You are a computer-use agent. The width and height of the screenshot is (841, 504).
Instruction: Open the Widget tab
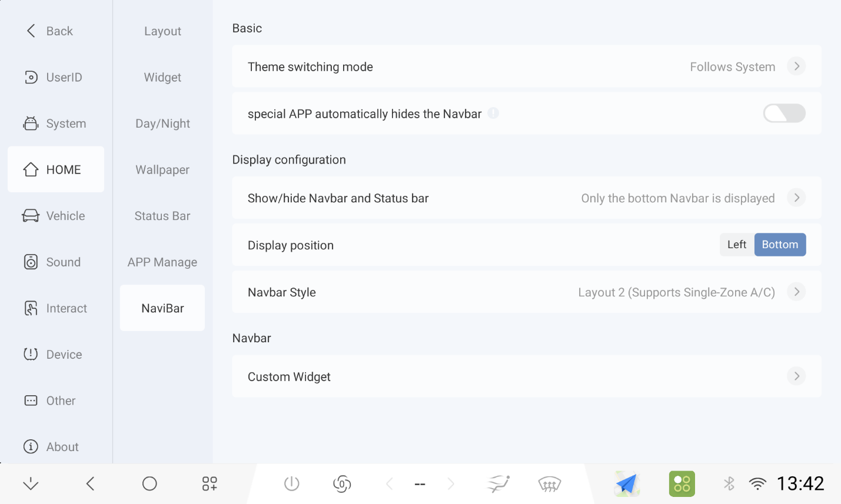(x=162, y=77)
